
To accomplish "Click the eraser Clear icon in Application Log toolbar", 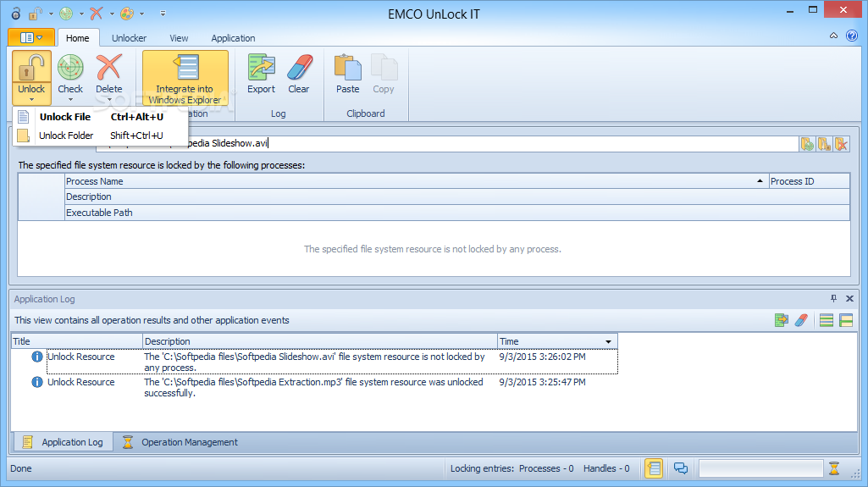I will point(801,320).
